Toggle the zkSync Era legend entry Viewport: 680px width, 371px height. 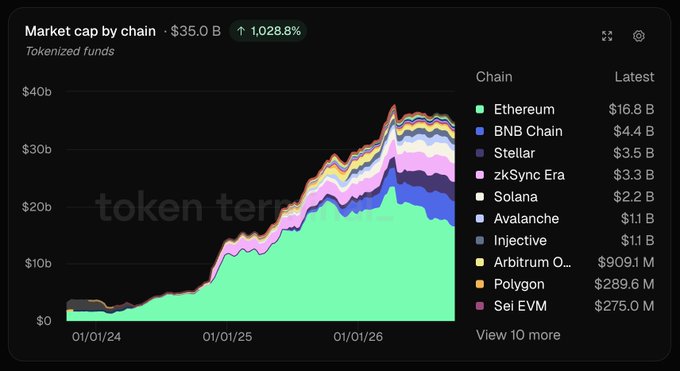(x=565, y=175)
